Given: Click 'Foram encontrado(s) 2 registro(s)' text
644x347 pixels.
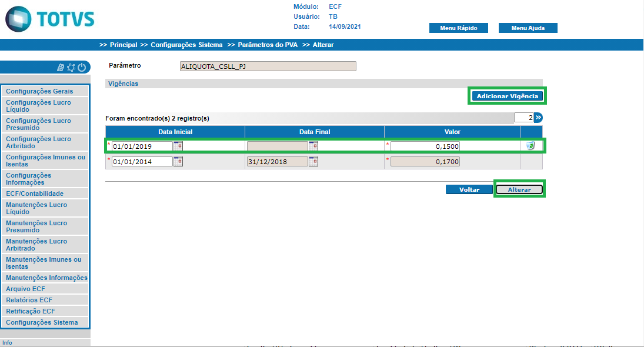Looking at the screenshot, I should click(x=157, y=118).
